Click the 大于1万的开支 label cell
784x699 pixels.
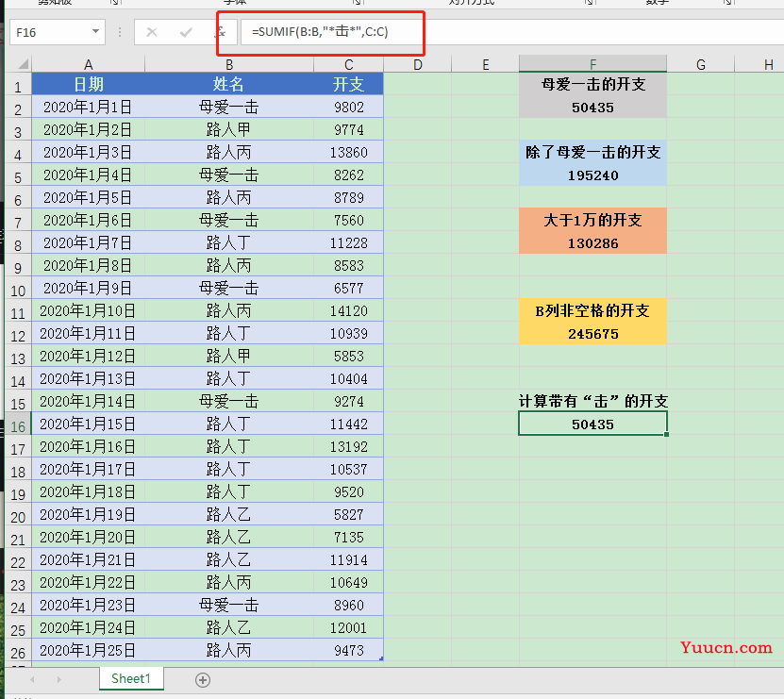592,220
